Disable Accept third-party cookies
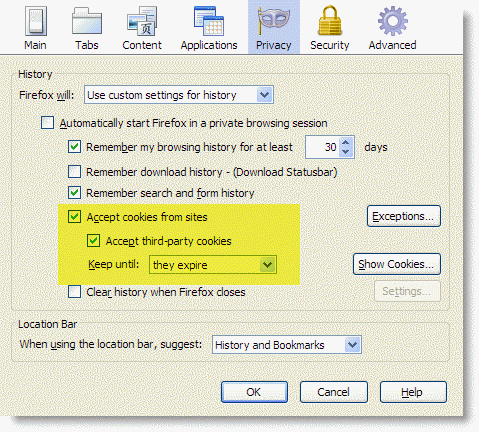The height and width of the screenshot is (432, 479). (x=93, y=241)
